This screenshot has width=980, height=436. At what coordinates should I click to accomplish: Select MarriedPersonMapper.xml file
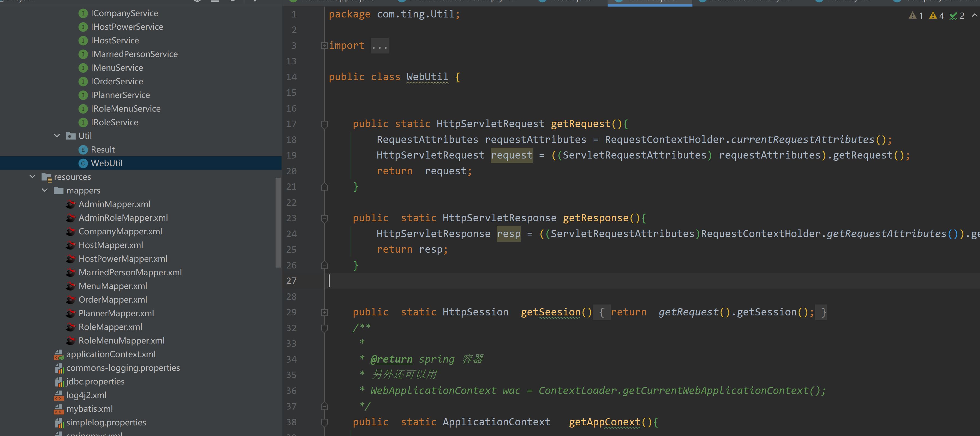130,273
